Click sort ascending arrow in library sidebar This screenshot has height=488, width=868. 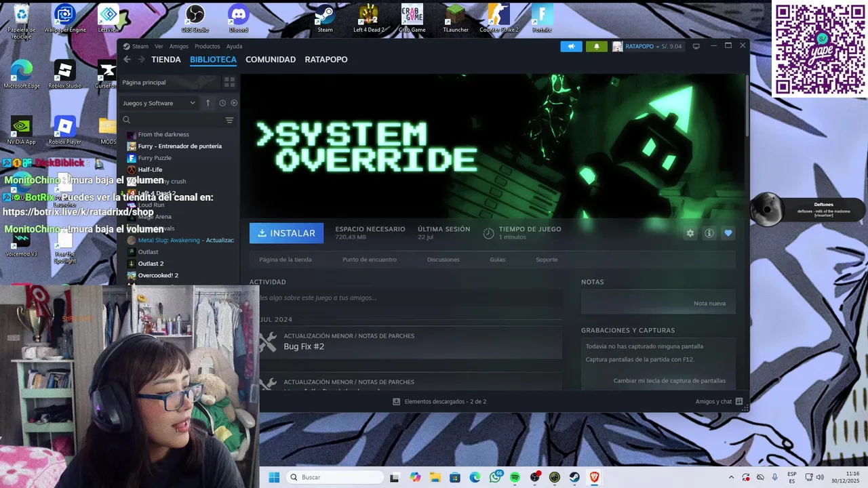(208, 103)
